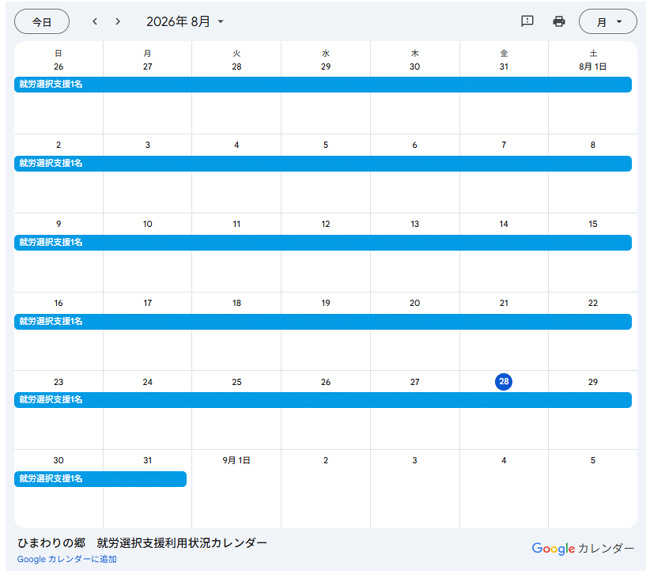650x574 pixels.
Task: Open 就労選択支援1名 event in August 2 week
Action: (323, 164)
